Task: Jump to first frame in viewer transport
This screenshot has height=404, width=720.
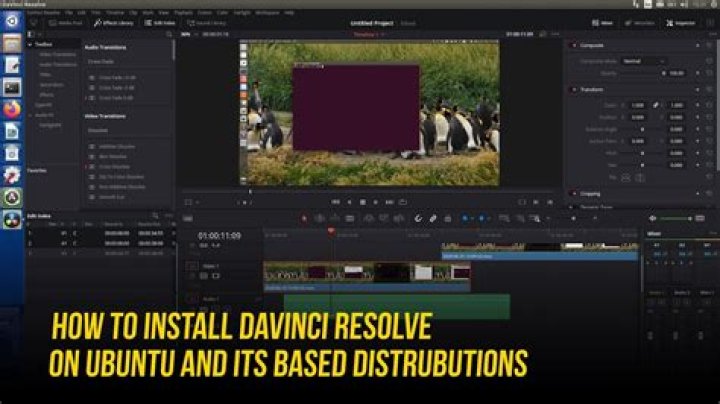Action: 336,202
